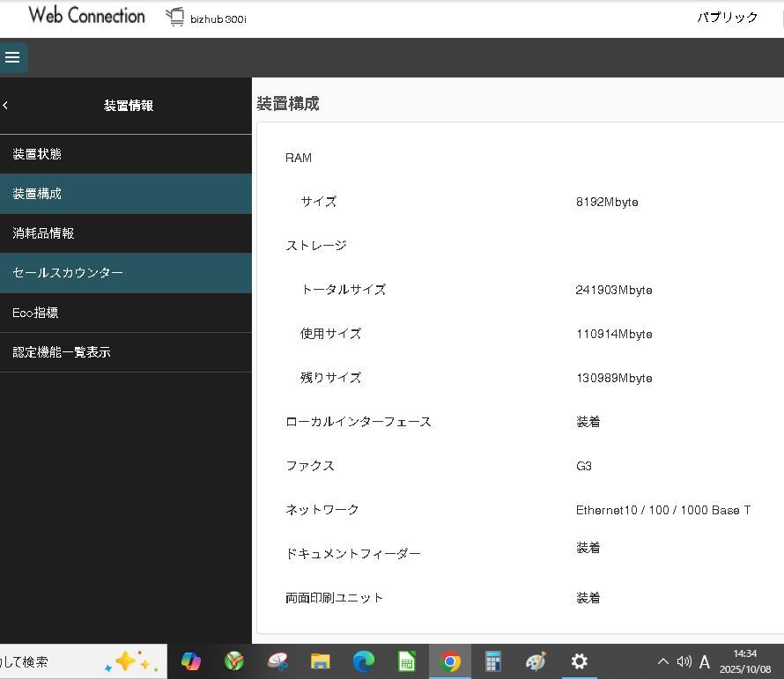
Task: Open the hamburger menu at top left
Action: click(13, 57)
